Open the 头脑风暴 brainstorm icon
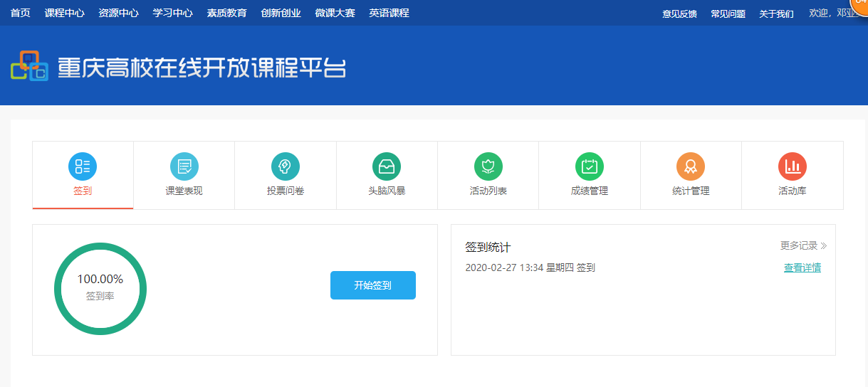This screenshot has width=868, height=387. coord(387,166)
